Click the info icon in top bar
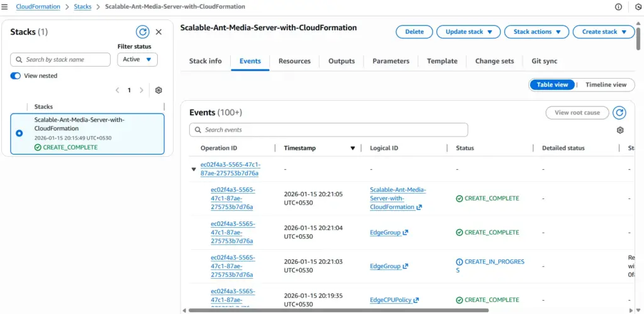This screenshot has height=314, width=644. click(618, 6)
